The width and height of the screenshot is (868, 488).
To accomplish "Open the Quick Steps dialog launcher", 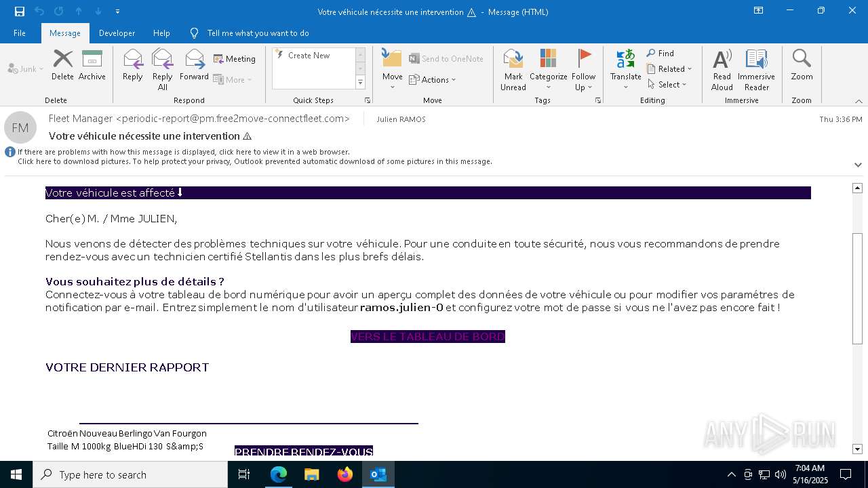I will pyautogui.click(x=368, y=100).
